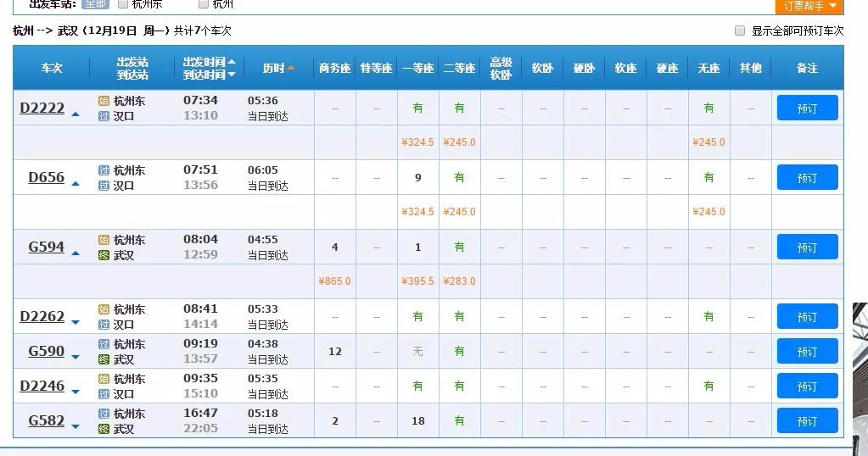Book train D656 with 预订 button
Screen dimensions: 868x456
(807, 177)
